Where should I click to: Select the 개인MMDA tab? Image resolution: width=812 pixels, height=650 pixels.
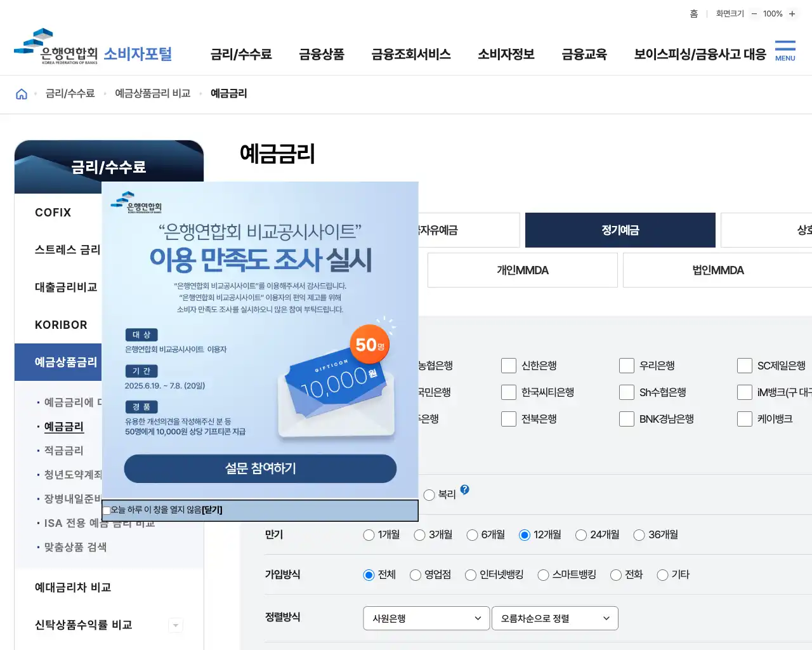tap(523, 270)
